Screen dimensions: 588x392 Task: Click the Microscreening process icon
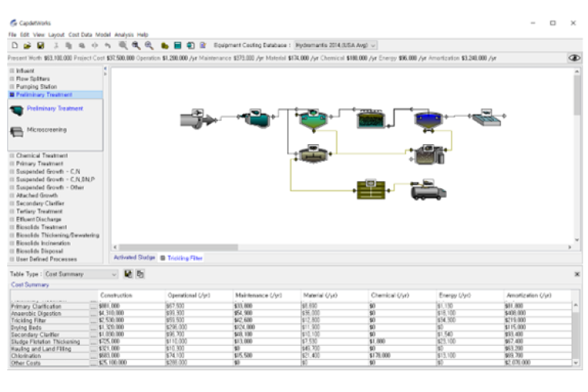coord(16,132)
